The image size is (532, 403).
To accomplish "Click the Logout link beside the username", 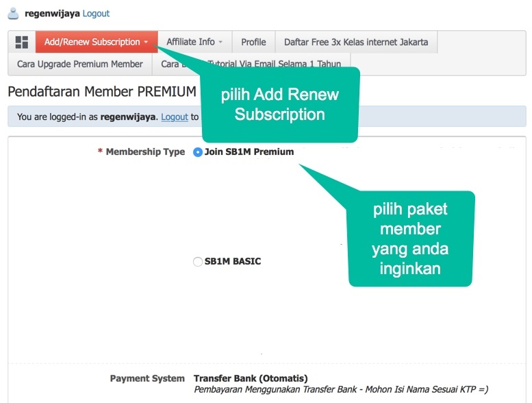I will pyautogui.click(x=96, y=13).
